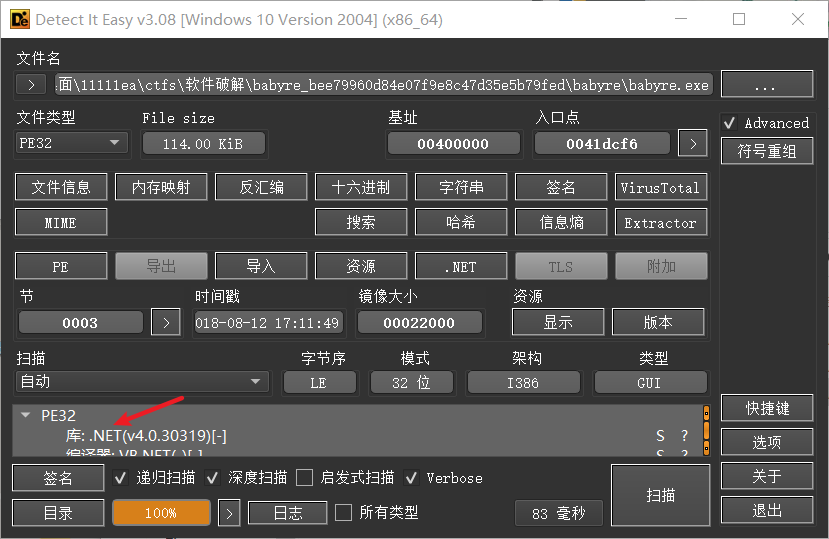829x539 pixels.
Task: Toggle 递归扫描 recursive scan checkbox
Action: [x=120, y=478]
